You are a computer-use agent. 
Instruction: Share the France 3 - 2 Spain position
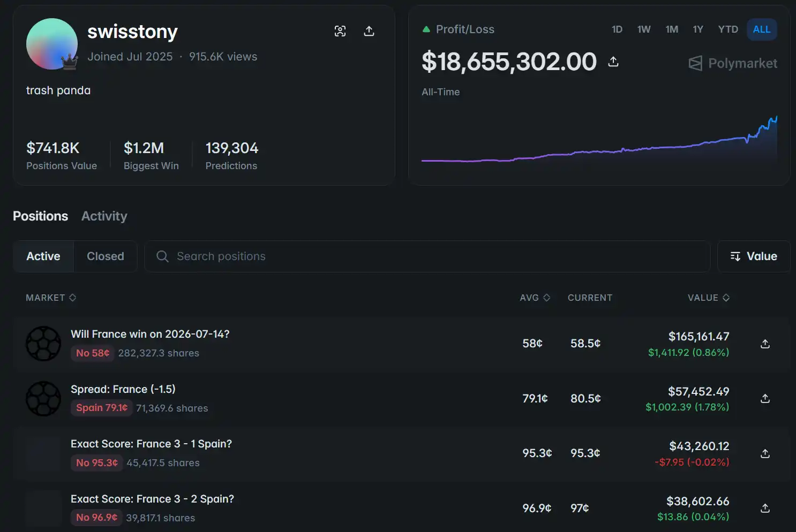[765, 508]
